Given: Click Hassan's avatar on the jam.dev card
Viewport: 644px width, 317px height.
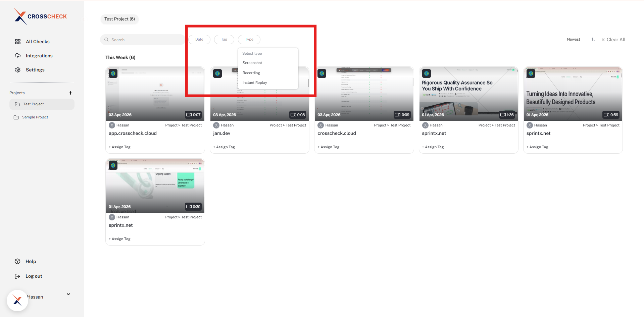Looking at the screenshot, I should pyautogui.click(x=216, y=125).
